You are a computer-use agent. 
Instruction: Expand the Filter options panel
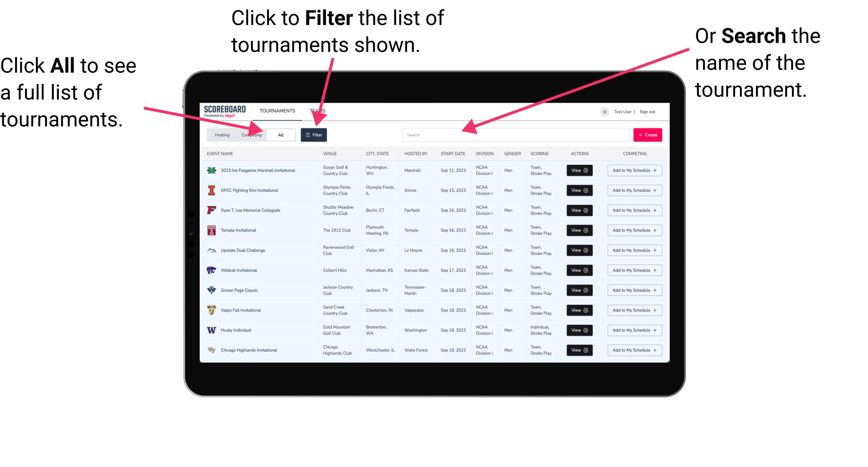pyautogui.click(x=314, y=134)
